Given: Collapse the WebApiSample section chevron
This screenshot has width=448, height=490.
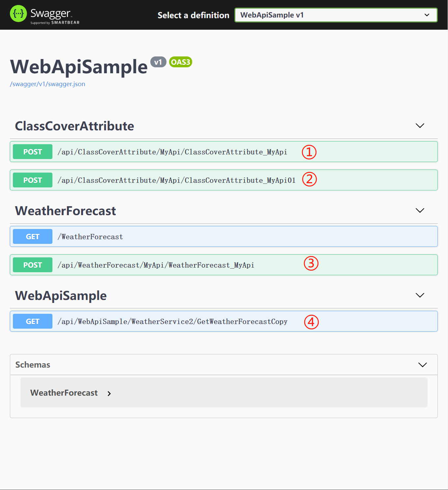Looking at the screenshot, I should point(420,295).
